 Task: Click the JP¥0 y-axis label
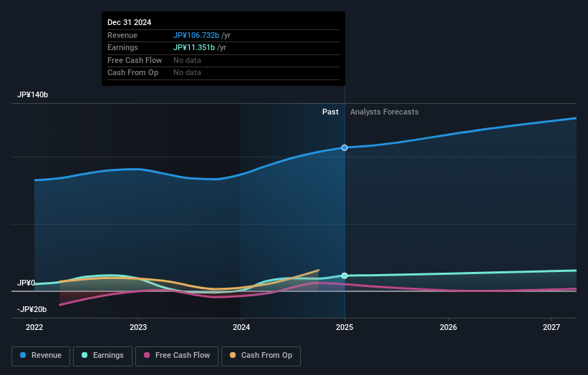point(26,283)
